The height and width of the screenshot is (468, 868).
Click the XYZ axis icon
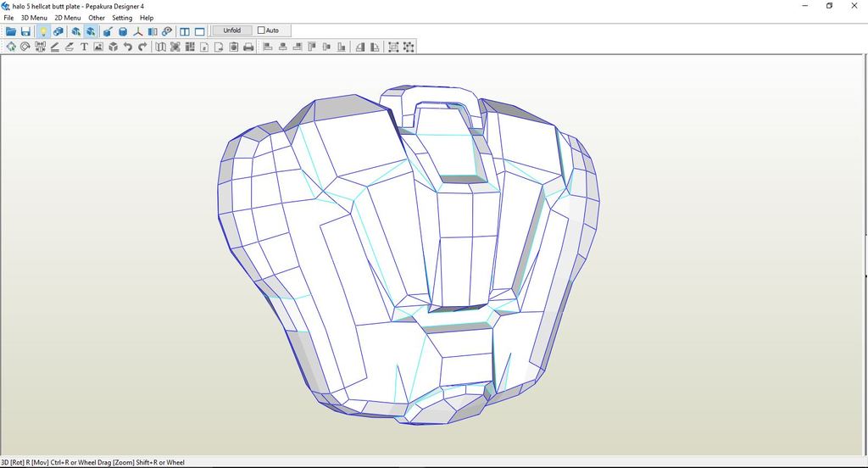point(138,31)
